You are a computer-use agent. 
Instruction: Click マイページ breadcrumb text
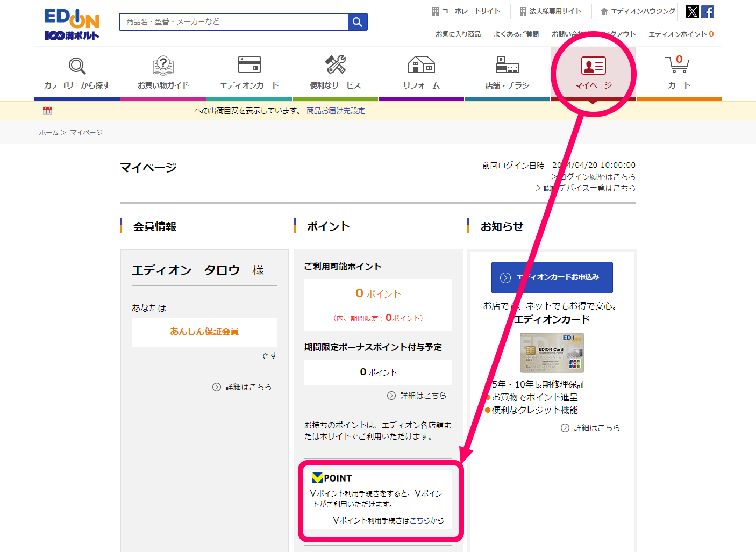point(86,132)
